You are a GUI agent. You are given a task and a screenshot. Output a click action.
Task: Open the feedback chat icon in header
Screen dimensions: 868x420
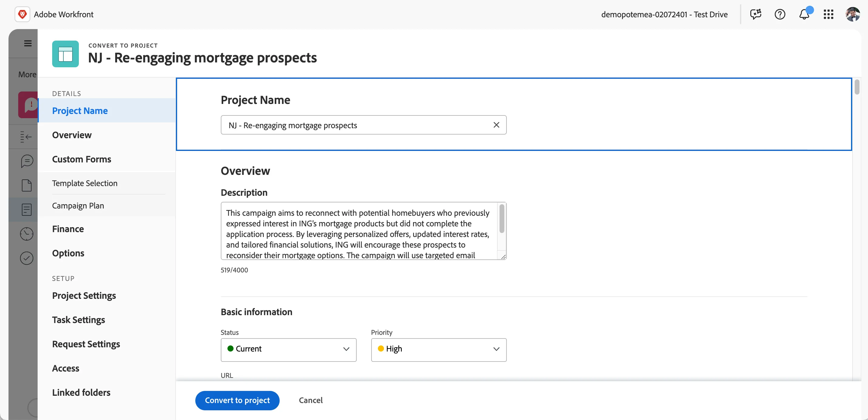pos(755,14)
